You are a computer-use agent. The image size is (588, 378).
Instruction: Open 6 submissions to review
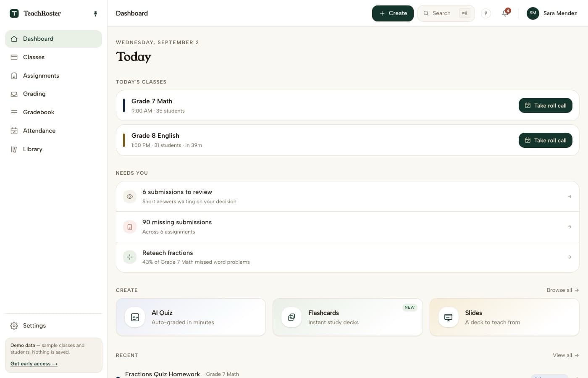pos(347,197)
